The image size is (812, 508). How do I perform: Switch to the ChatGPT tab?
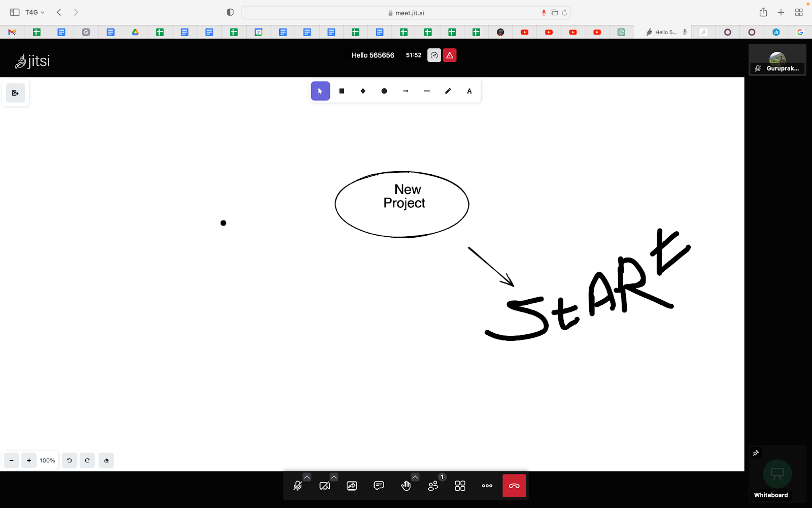tap(621, 32)
